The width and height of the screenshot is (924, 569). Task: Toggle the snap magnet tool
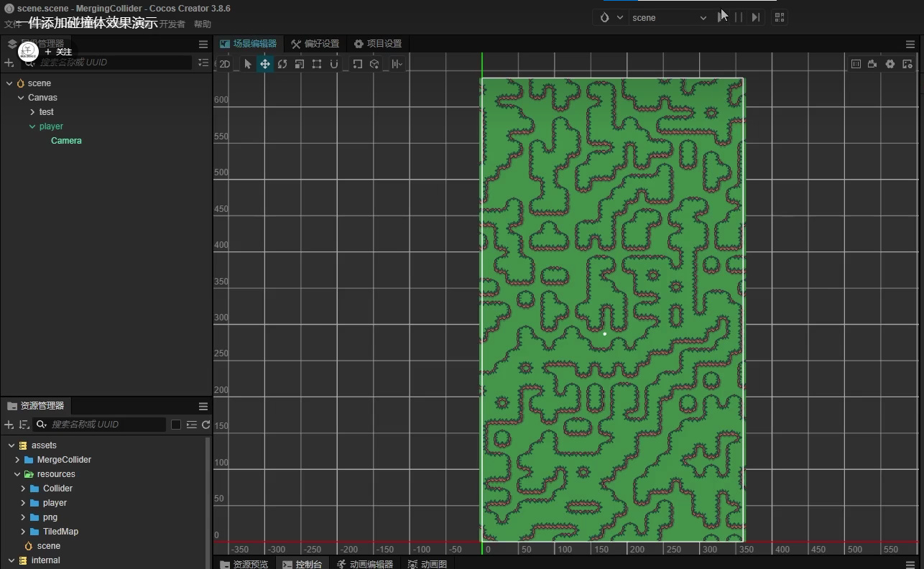point(334,64)
